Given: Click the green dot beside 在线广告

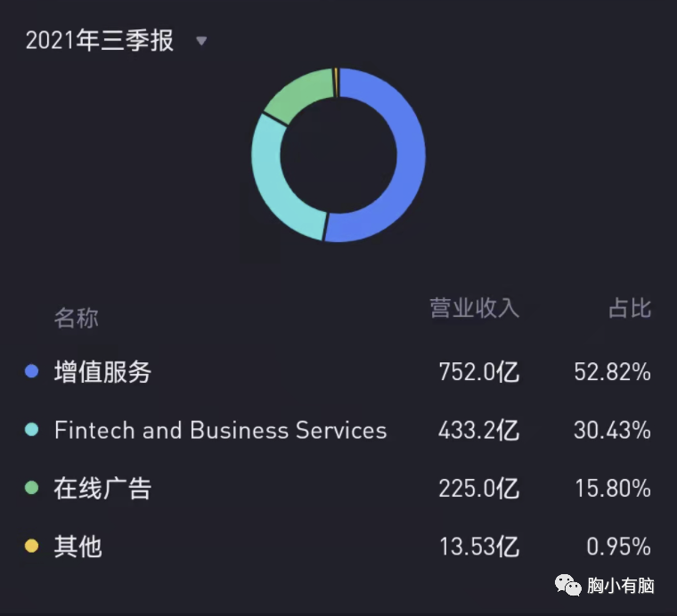Looking at the screenshot, I should click(32, 488).
